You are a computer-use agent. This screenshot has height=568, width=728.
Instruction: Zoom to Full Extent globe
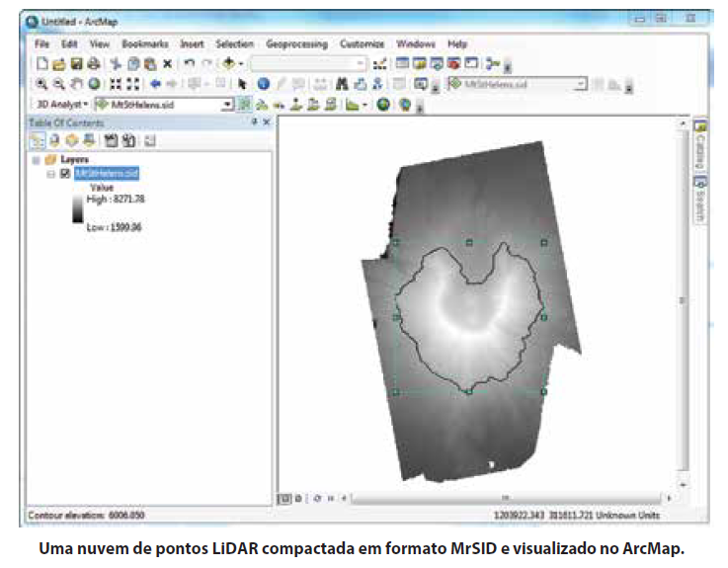(94, 84)
